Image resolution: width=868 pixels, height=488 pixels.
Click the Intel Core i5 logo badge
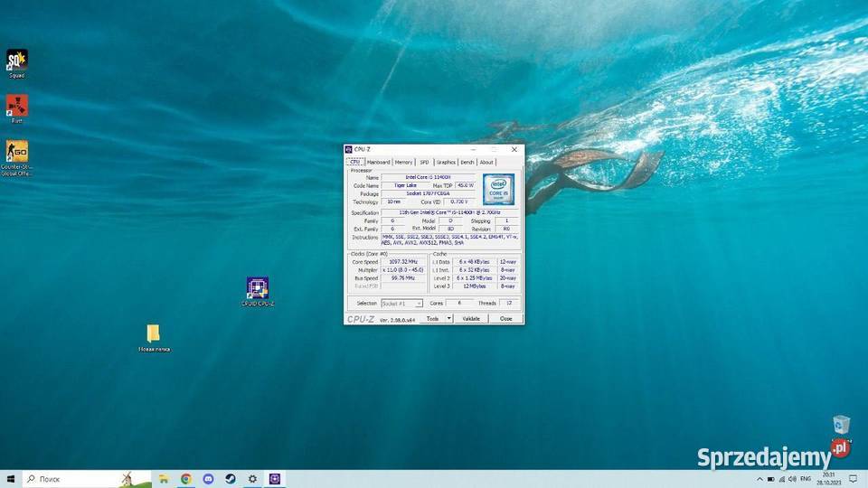498,189
